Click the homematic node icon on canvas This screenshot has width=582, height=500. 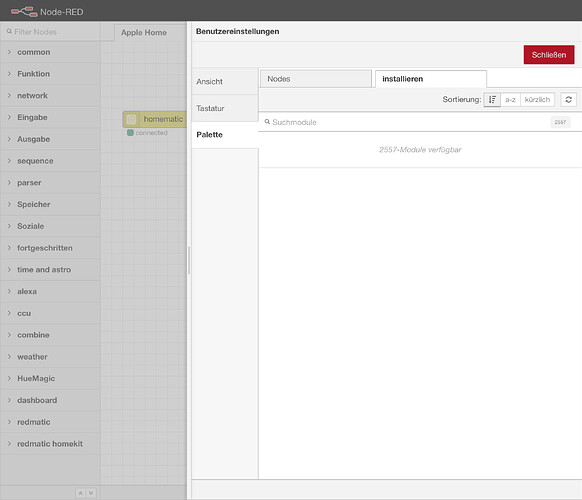(131, 119)
